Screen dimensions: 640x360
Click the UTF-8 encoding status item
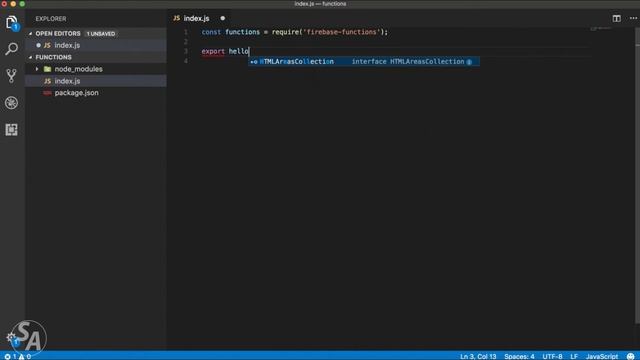point(552,356)
